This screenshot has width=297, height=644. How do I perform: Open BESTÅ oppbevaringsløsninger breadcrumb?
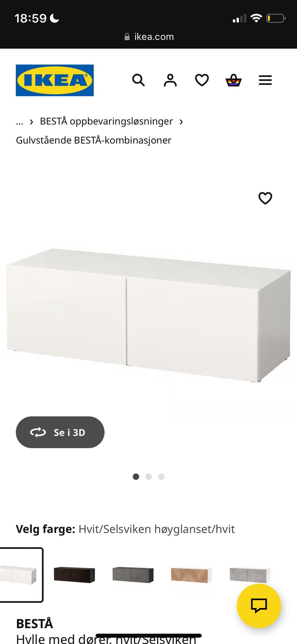[106, 121]
